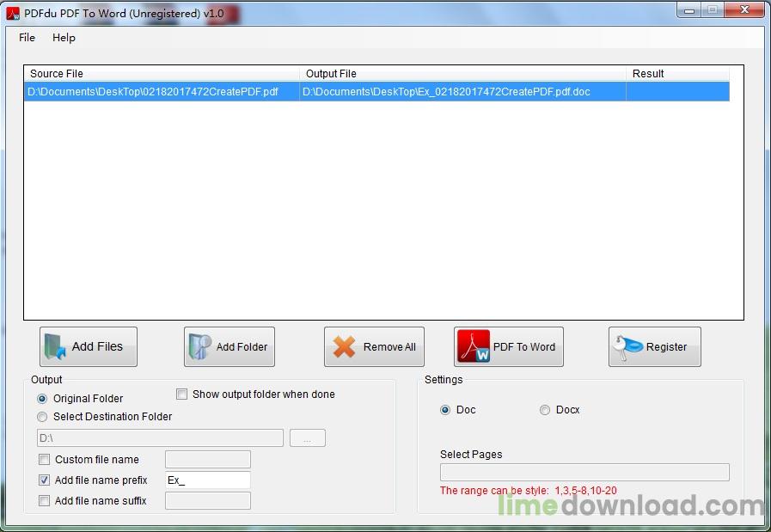Click the file name suffix text field
This screenshot has width=771, height=532.
207,500
